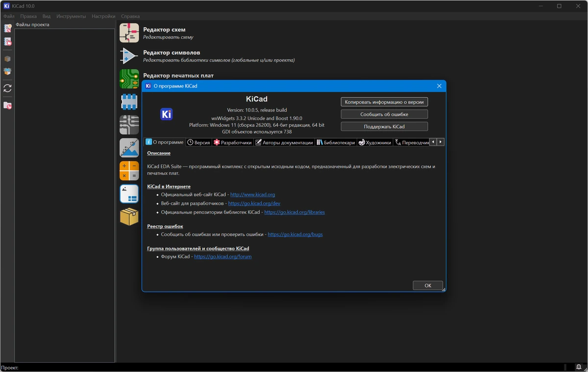Confirm the About dialog with OK
This screenshot has width=588, height=372.
point(428,285)
